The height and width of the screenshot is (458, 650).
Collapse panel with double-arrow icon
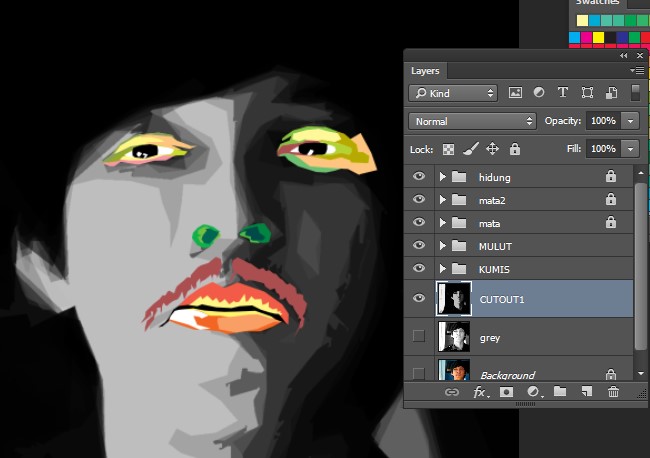(x=623, y=56)
